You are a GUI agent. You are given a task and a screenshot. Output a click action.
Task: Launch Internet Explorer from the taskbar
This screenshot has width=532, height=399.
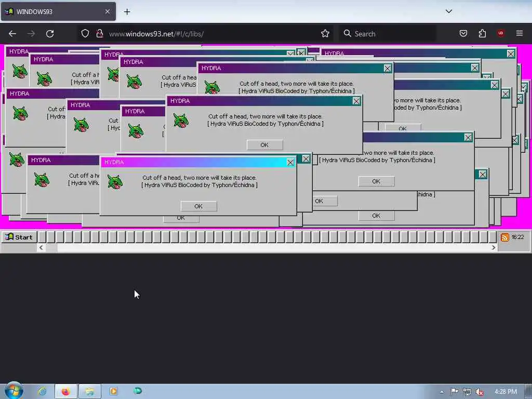pos(42,391)
